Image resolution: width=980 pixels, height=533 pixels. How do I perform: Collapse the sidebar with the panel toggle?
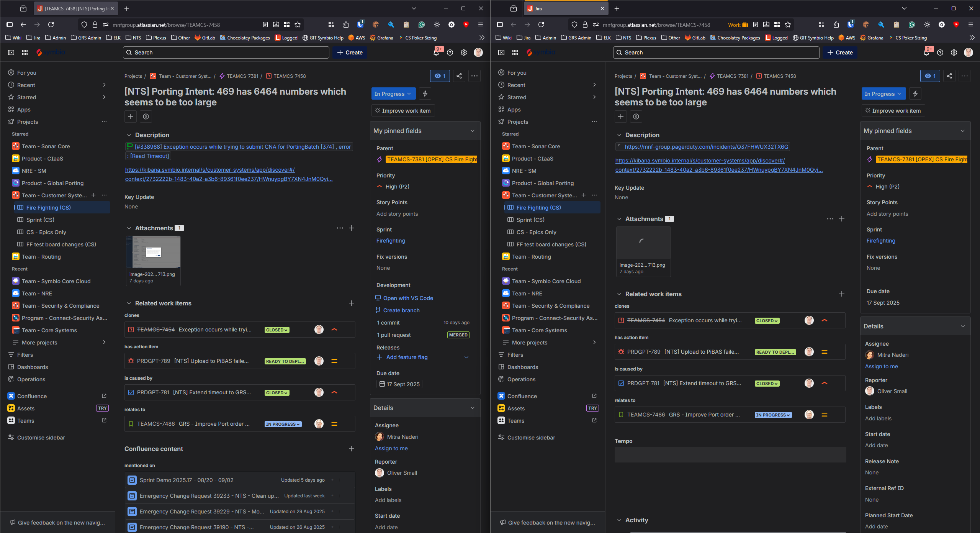tap(11, 52)
